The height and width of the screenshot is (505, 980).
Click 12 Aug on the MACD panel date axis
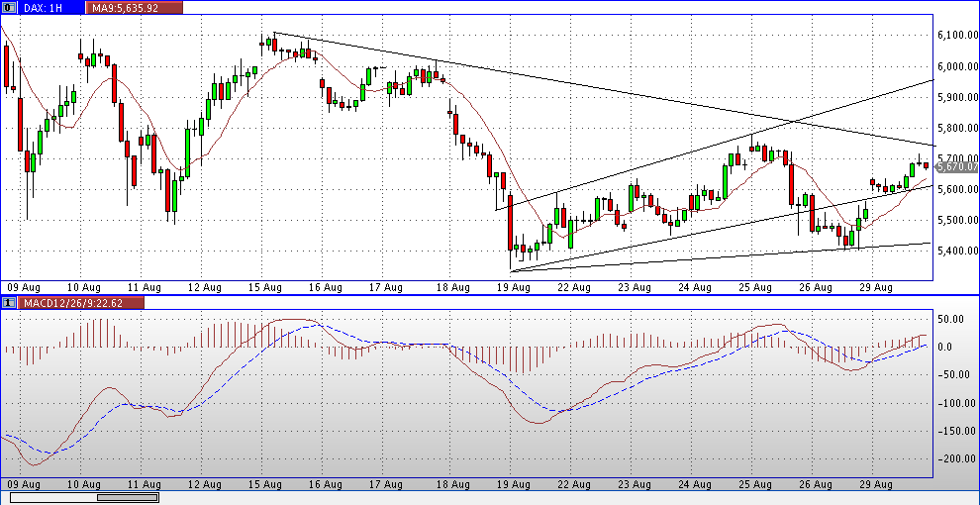coord(206,484)
